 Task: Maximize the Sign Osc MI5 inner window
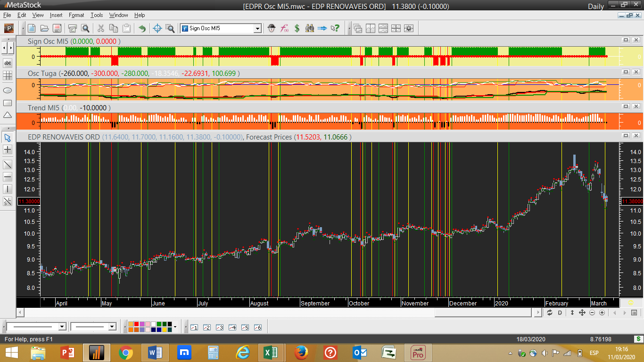tap(626, 41)
